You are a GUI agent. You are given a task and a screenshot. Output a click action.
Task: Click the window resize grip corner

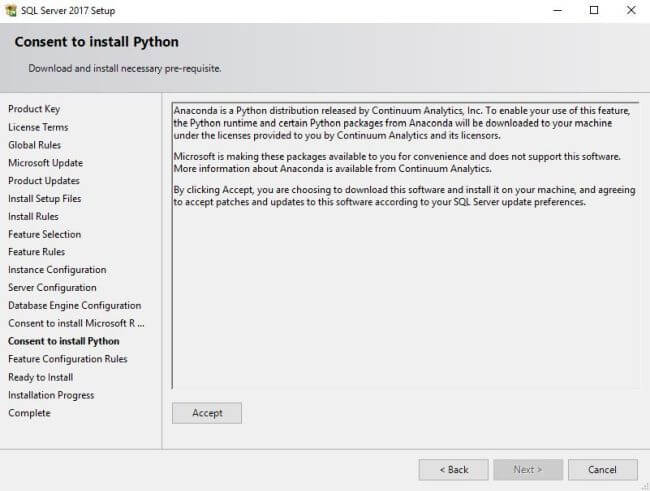point(646,487)
